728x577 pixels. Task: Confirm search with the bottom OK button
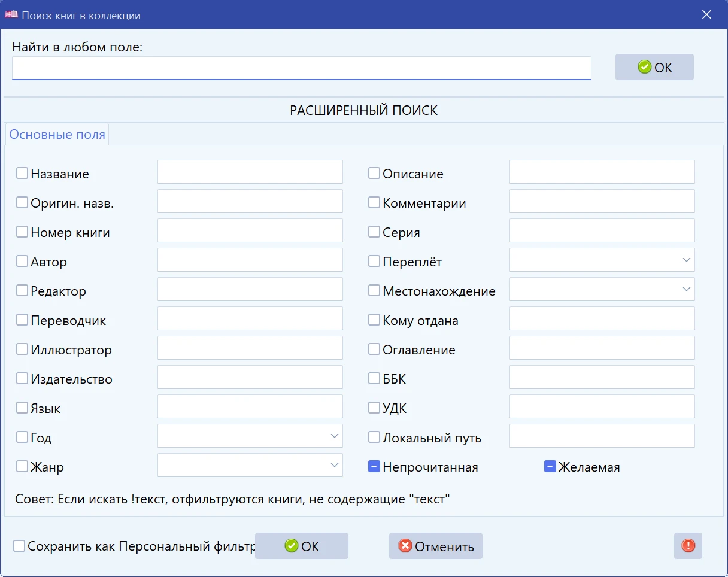pos(302,546)
